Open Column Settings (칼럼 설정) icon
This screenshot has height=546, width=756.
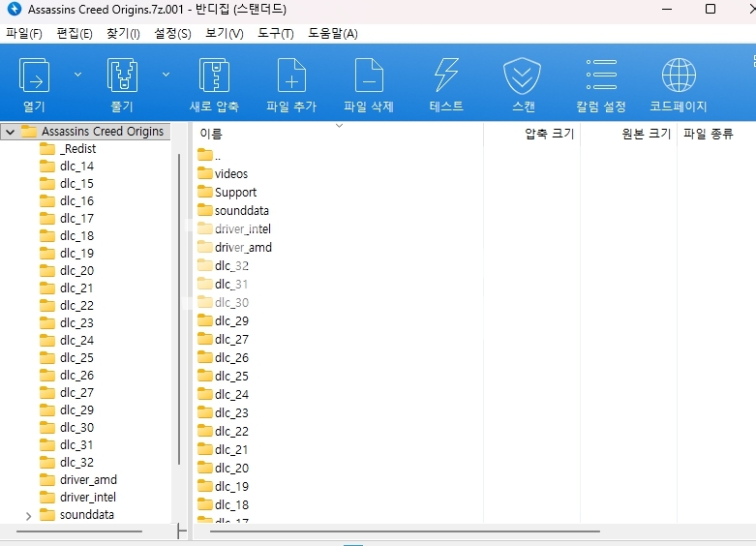pos(601,75)
